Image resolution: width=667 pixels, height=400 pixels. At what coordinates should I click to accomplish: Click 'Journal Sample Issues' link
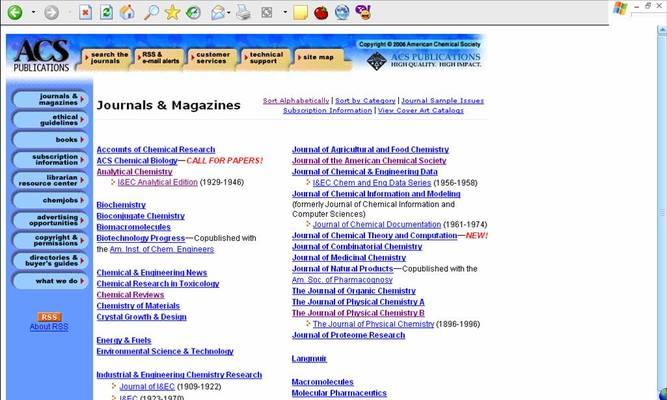point(443,101)
